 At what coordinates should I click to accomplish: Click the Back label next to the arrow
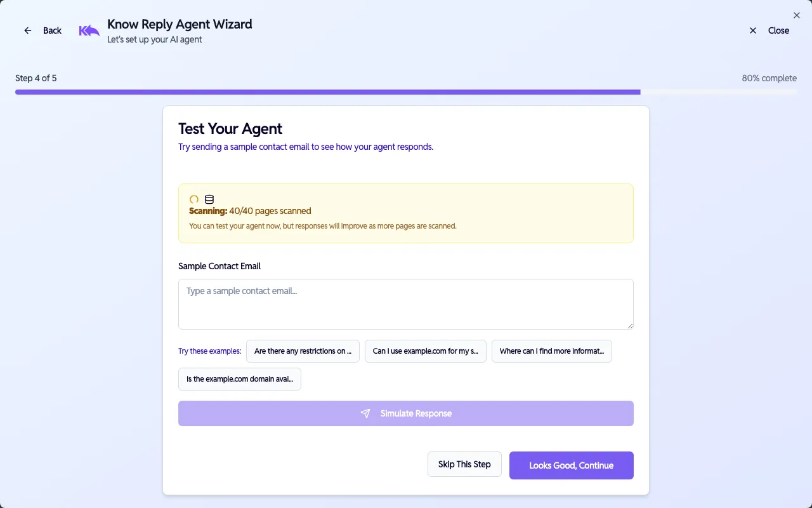pos(52,30)
